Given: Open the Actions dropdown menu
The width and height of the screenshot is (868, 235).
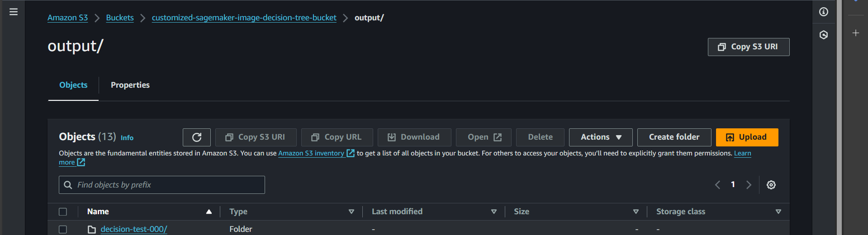Looking at the screenshot, I should click(601, 137).
